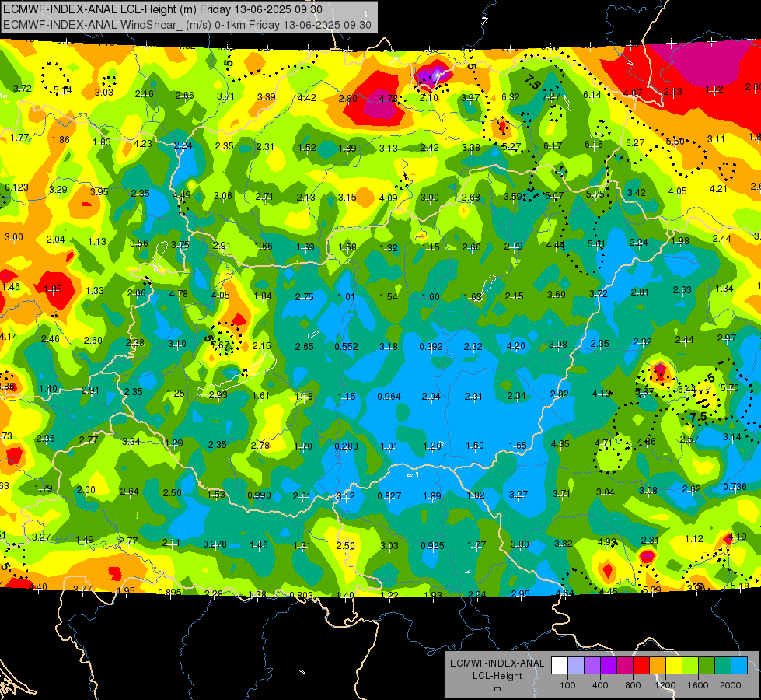Click the legend unit label m

click(497, 688)
